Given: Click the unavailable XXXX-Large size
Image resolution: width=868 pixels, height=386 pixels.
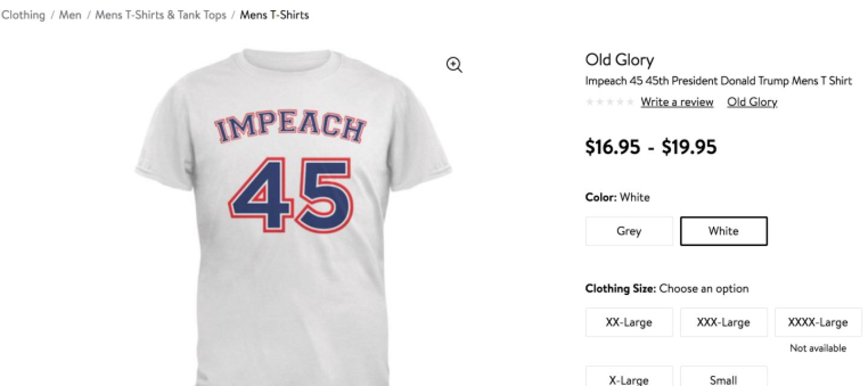Looking at the screenshot, I should 817,323.
